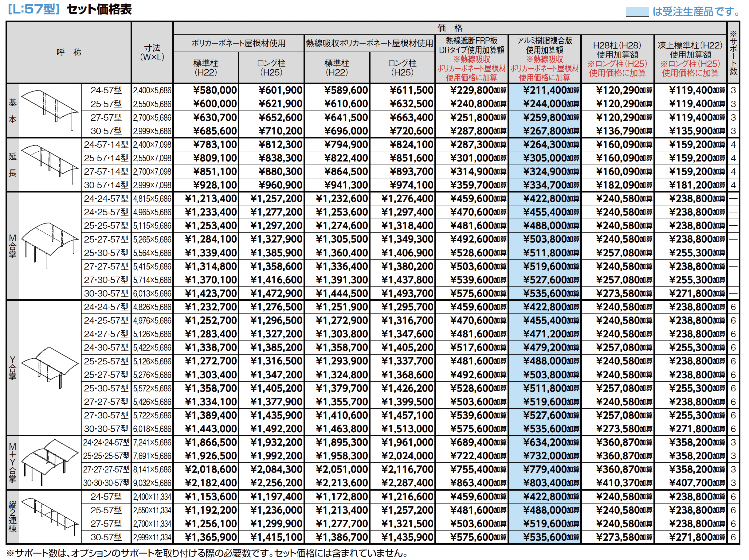Viewport: 749px width, 560px height.
Task: Click the 9,032×5,686 dimension cell
Action: 152,483
